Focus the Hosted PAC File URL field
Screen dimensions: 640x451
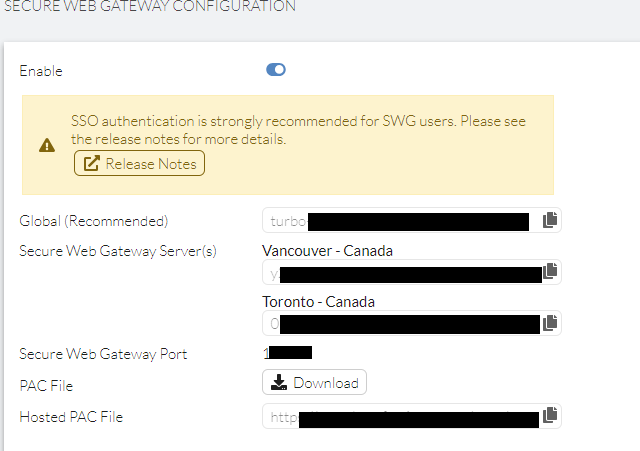[x=400, y=415]
